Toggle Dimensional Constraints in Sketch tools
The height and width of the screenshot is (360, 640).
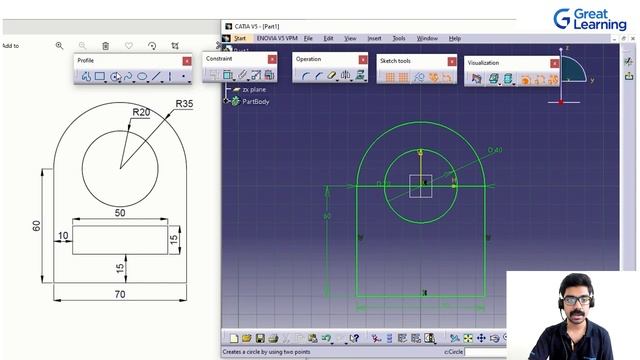coord(447,77)
